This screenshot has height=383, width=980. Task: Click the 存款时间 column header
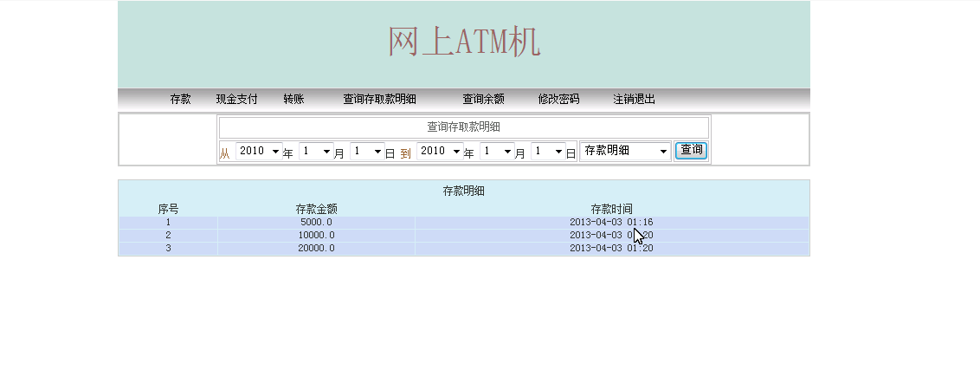coord(612,209)
